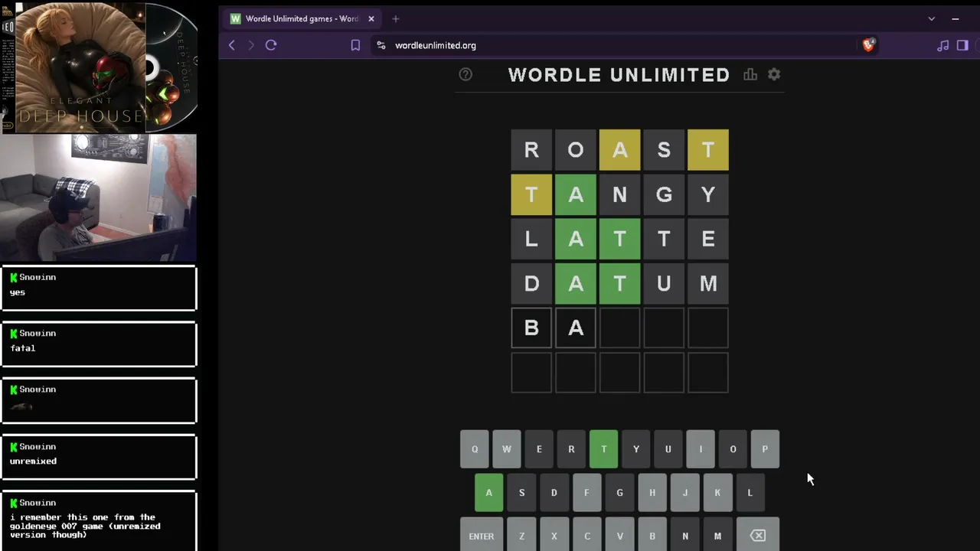Image resolution: width=980 pixels, height=551 pixels.
Task: Click the B tile in the current guess
Action: pyautogui.click(x=531, y=328)
